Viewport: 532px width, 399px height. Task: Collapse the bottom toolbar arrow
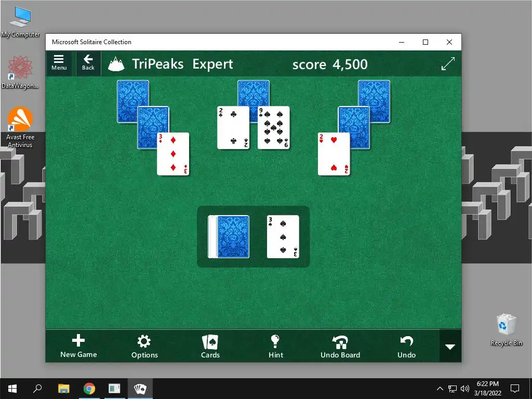(x=450, y=347)
